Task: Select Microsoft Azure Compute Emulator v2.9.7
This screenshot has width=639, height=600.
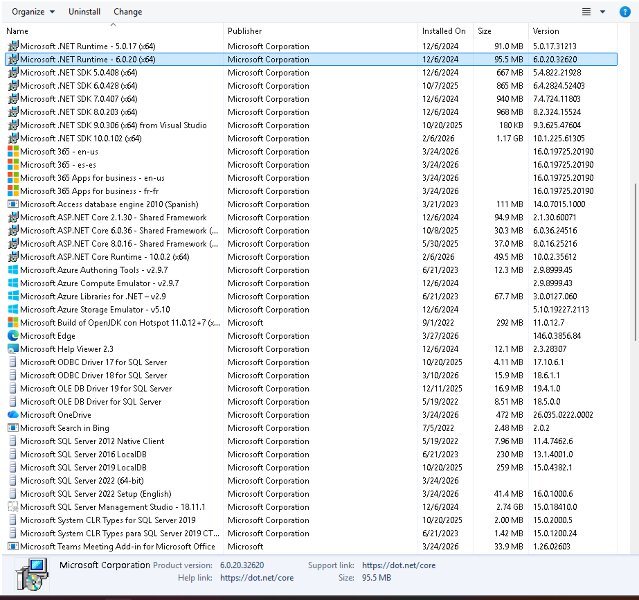Action: (312, 283)
